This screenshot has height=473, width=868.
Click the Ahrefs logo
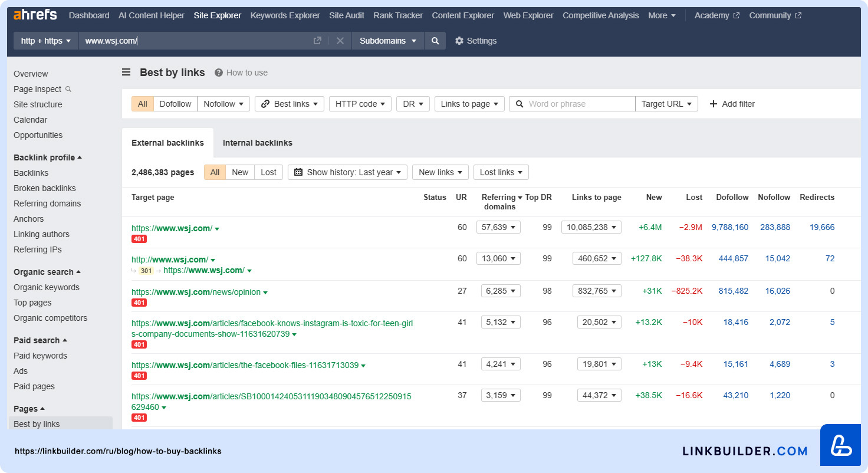tap(35, 15)
